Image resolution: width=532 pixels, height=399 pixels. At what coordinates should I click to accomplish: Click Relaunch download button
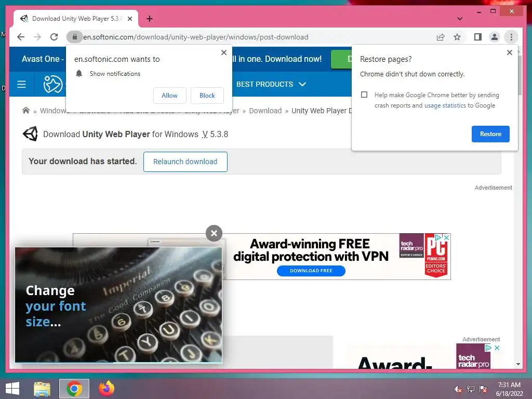(x=185, y=162)
